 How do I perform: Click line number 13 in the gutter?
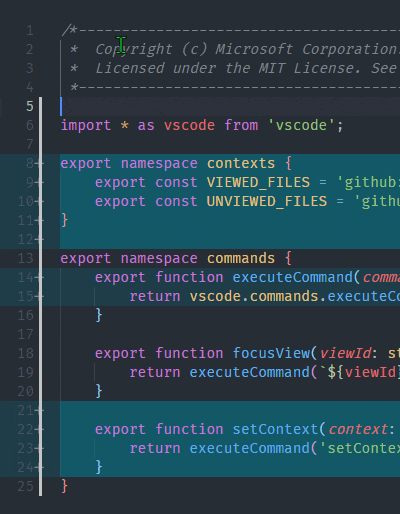pos(26,258)
